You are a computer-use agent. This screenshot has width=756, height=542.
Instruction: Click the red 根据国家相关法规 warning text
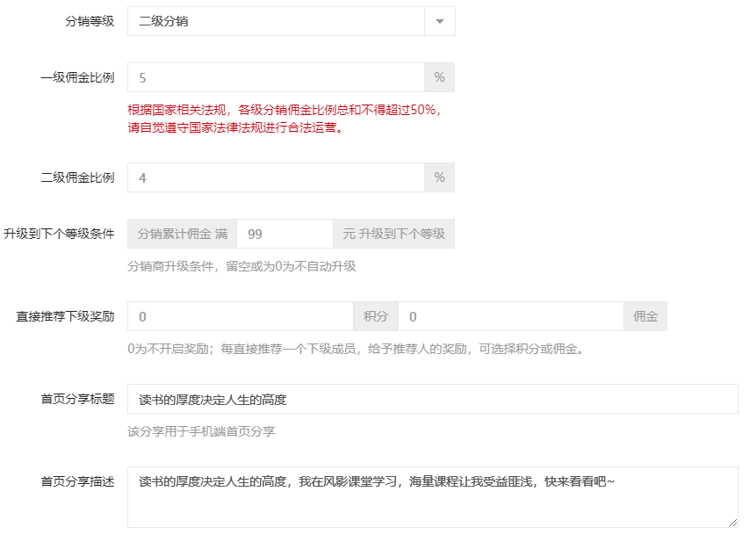tap(284, 119)
